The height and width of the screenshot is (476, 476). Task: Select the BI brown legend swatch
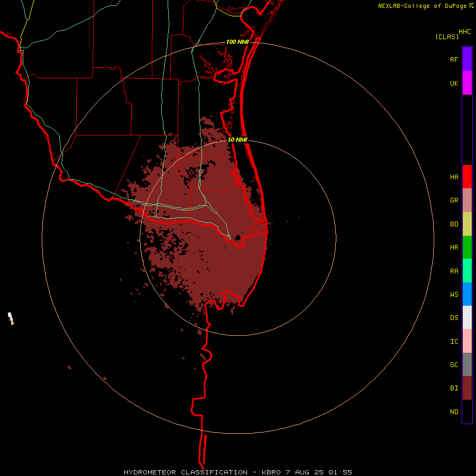click(467, 388)
